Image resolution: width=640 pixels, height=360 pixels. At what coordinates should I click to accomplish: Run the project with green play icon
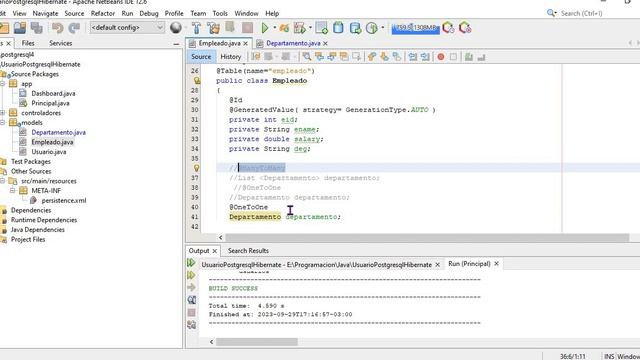tap(265, 28)
